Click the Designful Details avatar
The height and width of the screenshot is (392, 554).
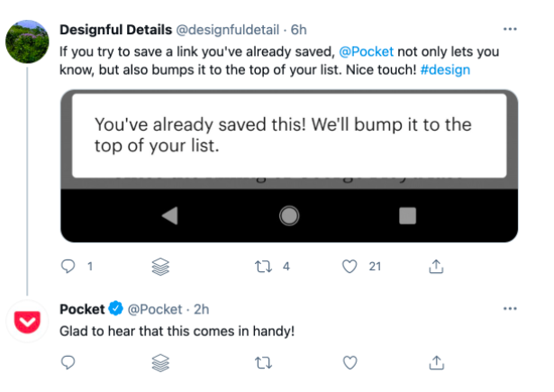click(x=27, y=41)
